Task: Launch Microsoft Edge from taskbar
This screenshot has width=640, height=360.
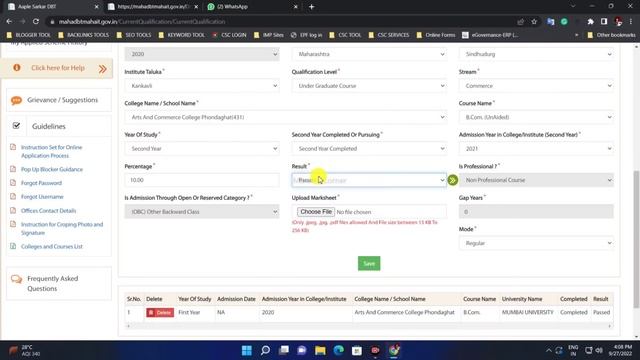Action: [x=338, y=350]
